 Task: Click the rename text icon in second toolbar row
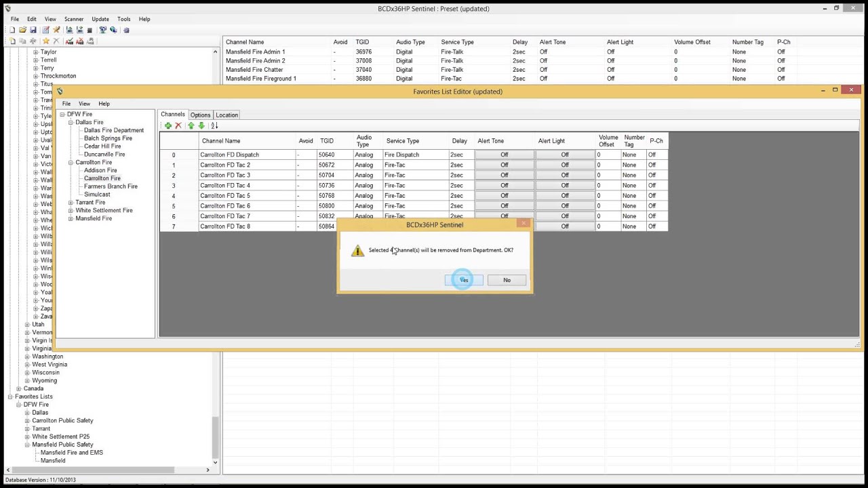(x=33, y=41)
